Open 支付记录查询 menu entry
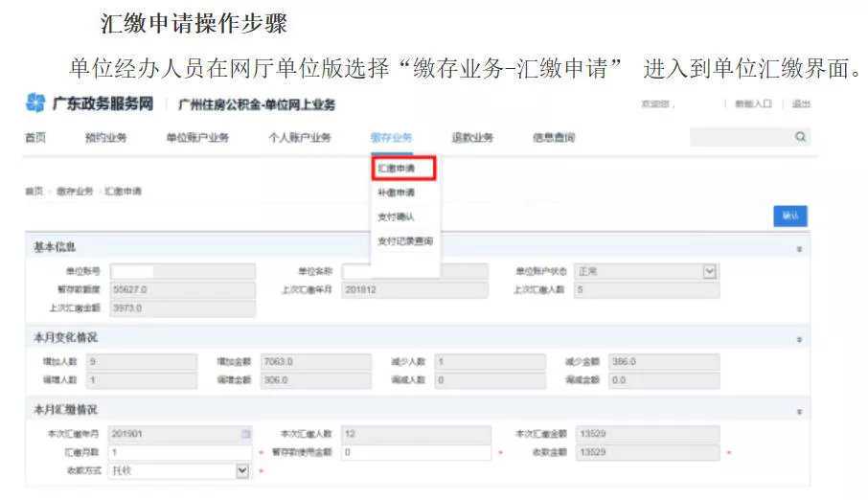Viewport: 868px width, 500px height. click(x=404, y=240)
